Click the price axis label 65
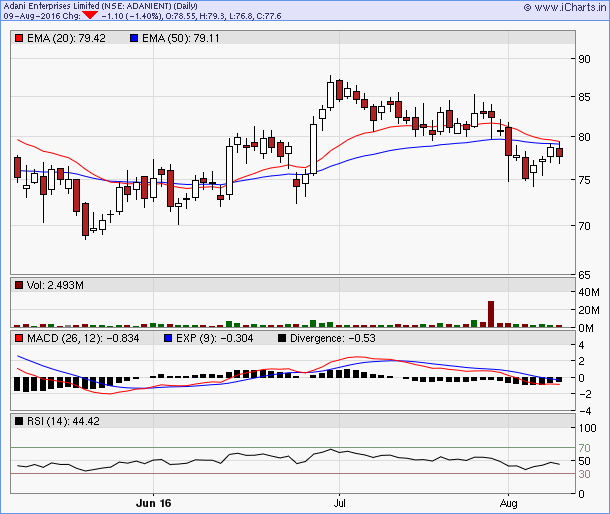The width and height of the screenshot is (610, 514). pyautogui.click(x=584, y=275)
